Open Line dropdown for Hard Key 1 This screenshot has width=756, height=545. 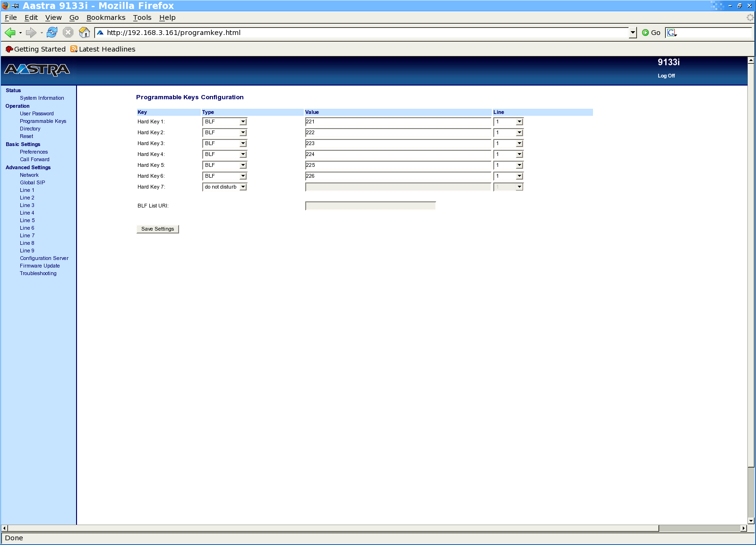click(x=508, y=122)
